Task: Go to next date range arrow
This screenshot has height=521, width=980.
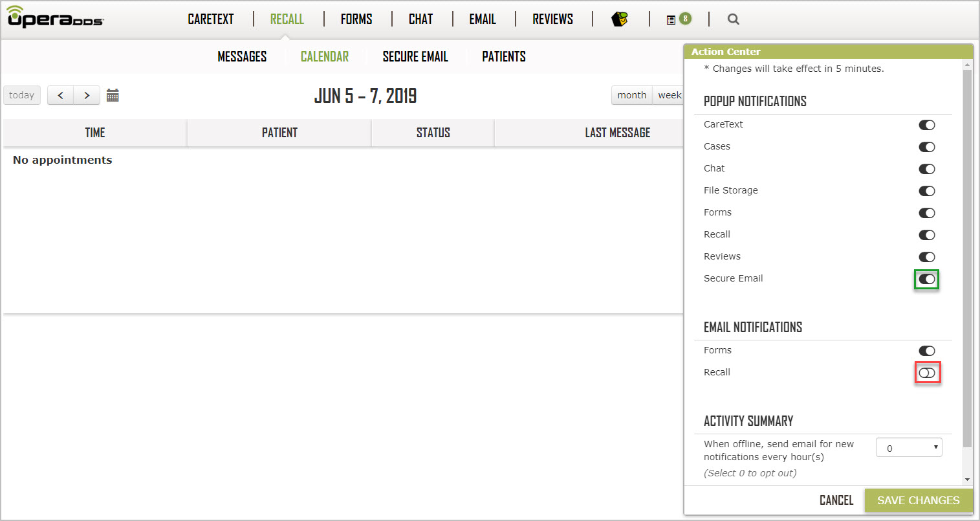Action: pos(87,95)
